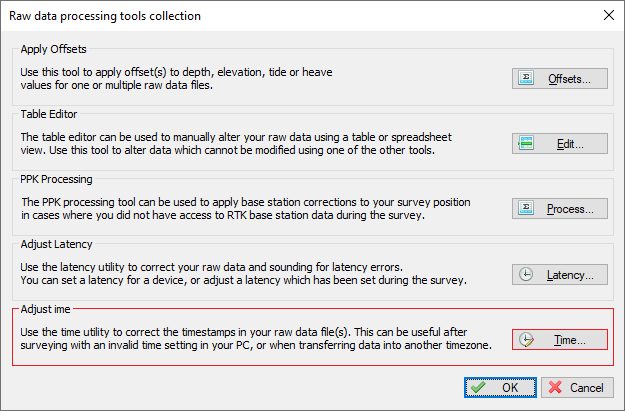This screenshot has width=625, height=411.
Task: Click the sigma icon on Offsets button
Action: (526, 78)
